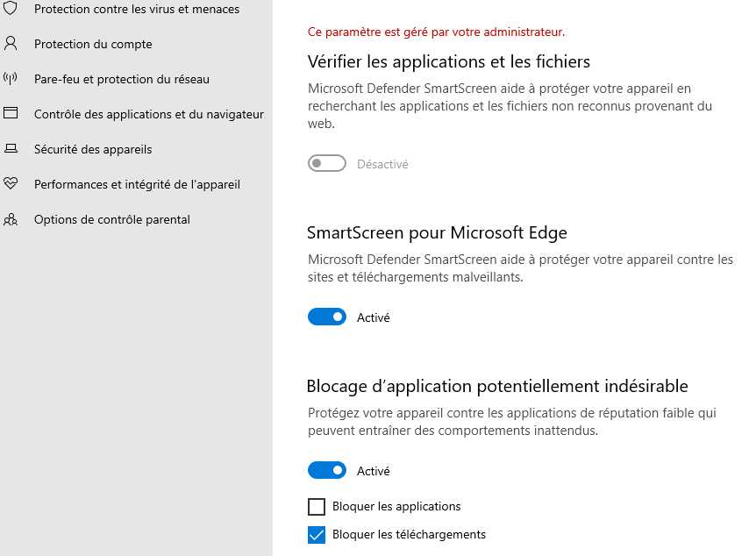This screenshot has width=756, height=556.
Task: Click the family icon for parental controls
Action: (x=11, y=219)
